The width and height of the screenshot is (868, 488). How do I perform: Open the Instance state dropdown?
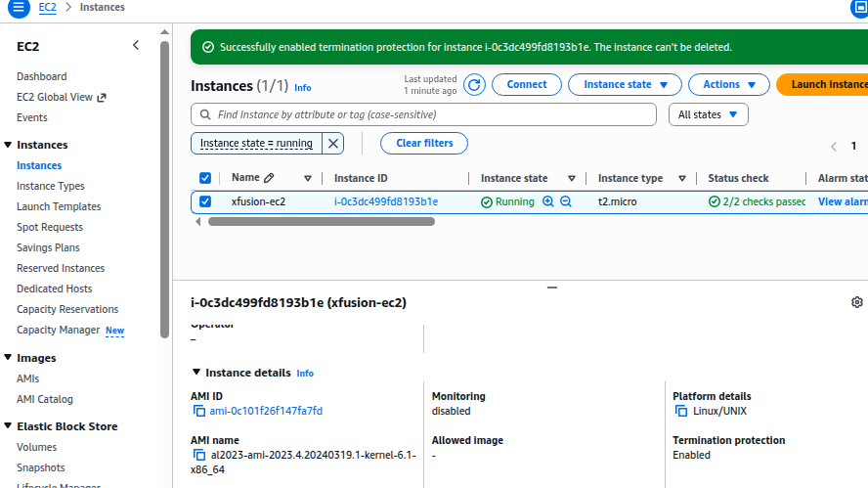coord(625,85)
